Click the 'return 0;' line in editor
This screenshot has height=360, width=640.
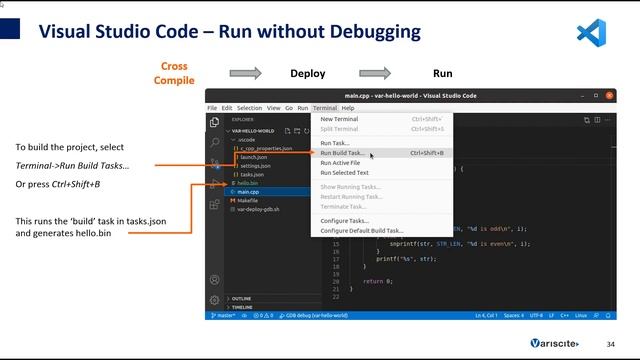coord(378,282)
